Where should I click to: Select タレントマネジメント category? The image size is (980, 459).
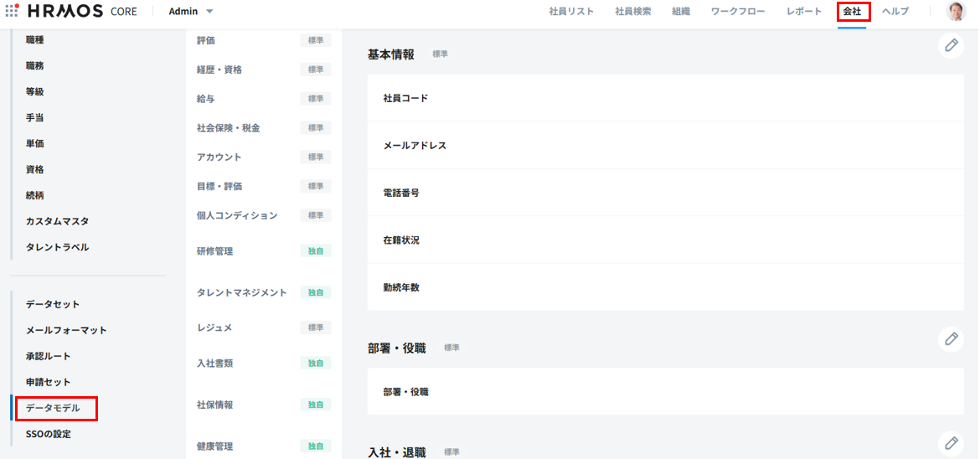(x=241, y=292)
